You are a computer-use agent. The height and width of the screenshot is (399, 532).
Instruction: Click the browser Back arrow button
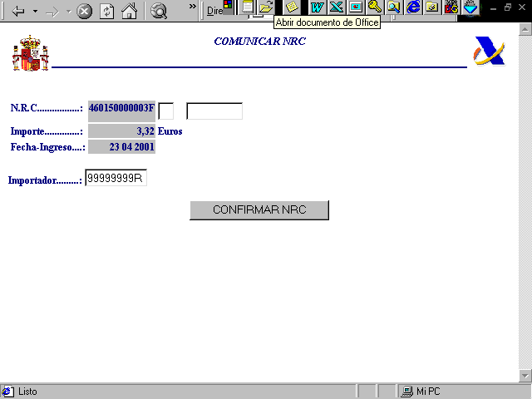click(x=18, y=12)
